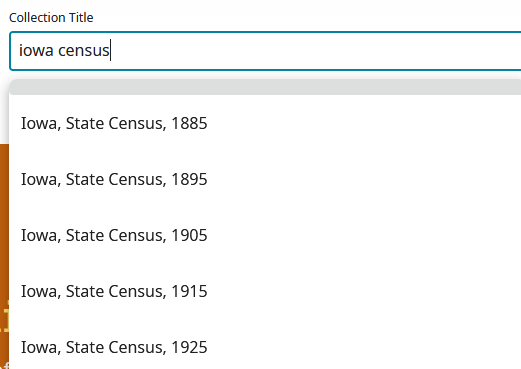Click empty space right of 1905 suggestion
The image size is (521, 369).
point(363,235)
